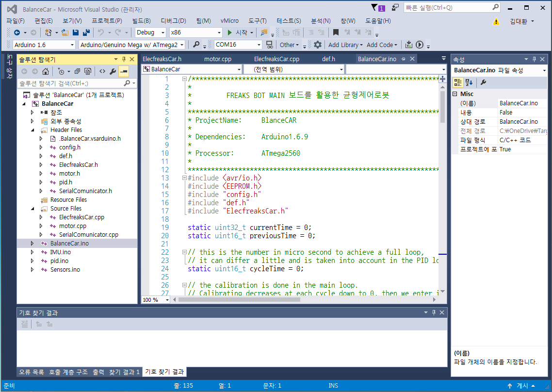Open the 디버그(D) menu
Screen dimensions: 552x392
[x=173, y=21]
